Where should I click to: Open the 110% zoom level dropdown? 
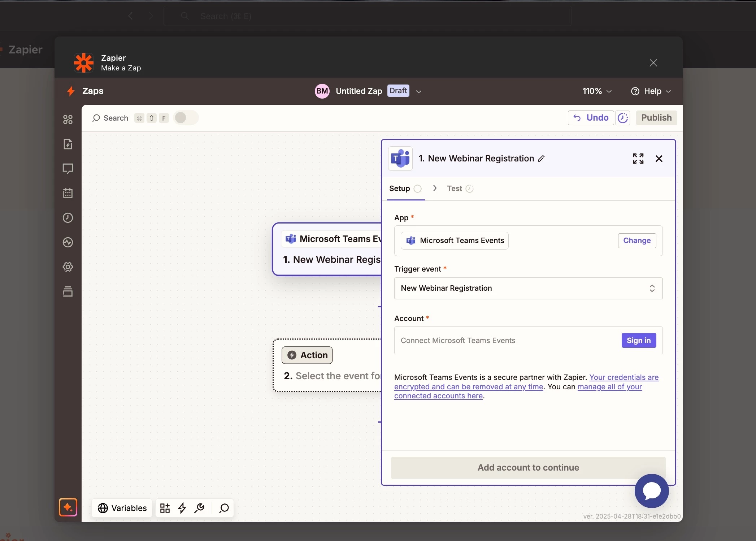(x=597, y=91)
